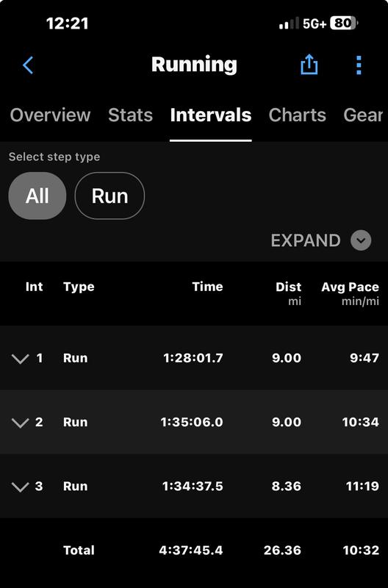Expand interval 1 row chevron
Screen dimensions: 388x588
click(21, 359)
